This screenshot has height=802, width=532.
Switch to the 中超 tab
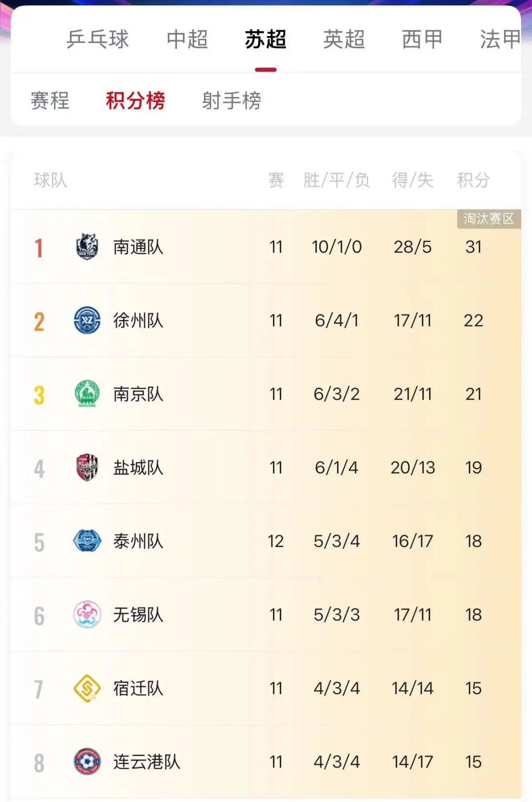(187, 39)
